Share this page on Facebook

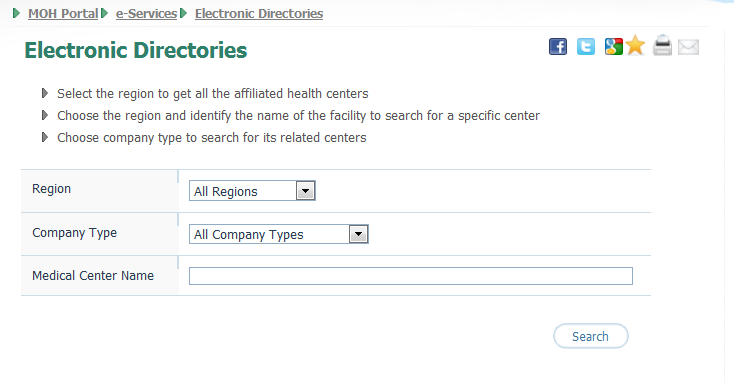tap(558, 46)
